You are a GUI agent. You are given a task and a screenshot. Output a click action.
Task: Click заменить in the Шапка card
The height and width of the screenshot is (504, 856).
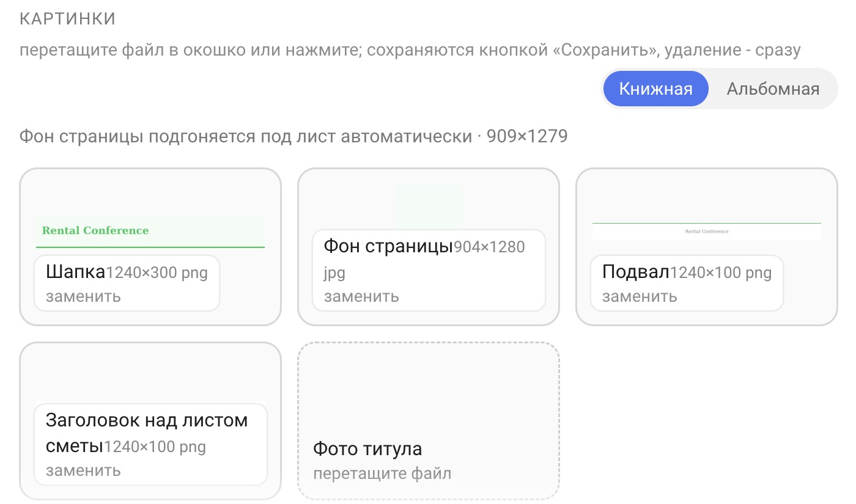coord(83,296)
